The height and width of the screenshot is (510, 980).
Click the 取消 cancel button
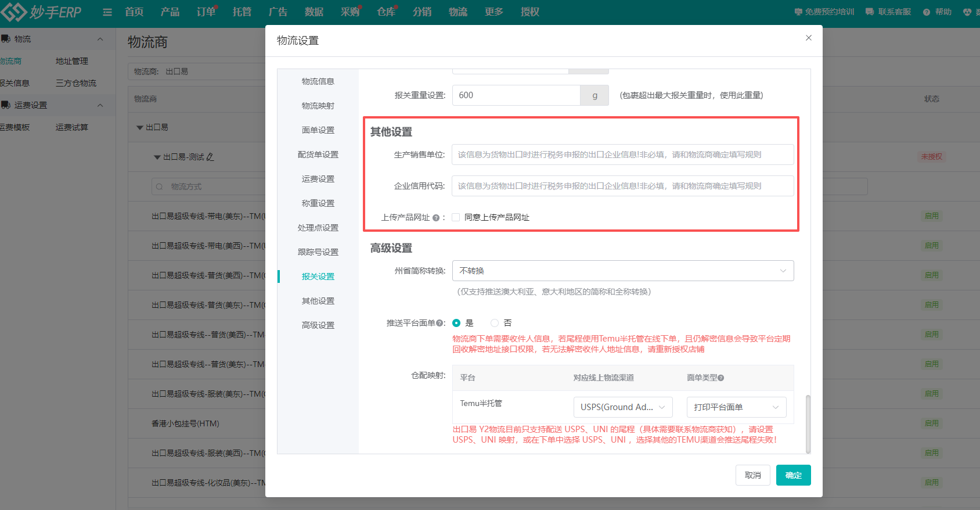pos(752,475)
